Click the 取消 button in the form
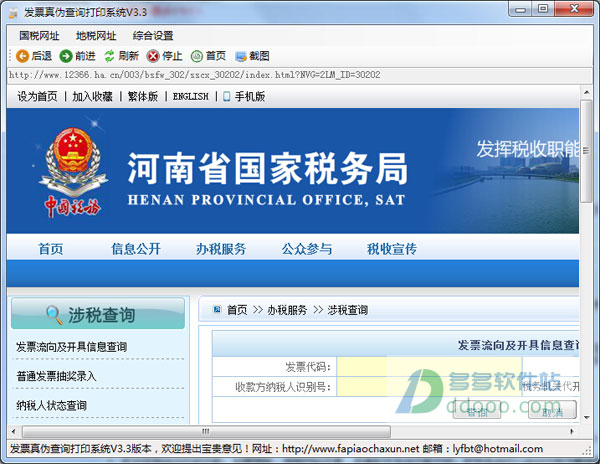Screen dimensions: 600x464 pos(552,410)
